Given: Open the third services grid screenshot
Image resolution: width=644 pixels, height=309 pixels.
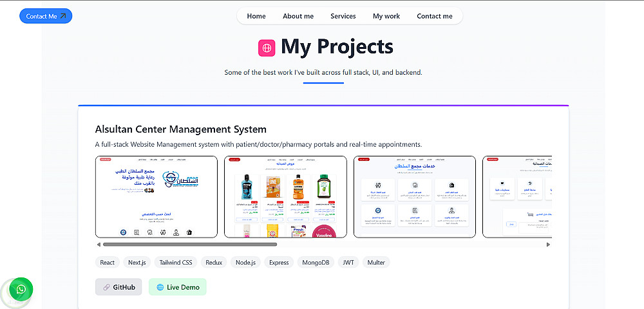Looking at the screenshot, I should click(414, 196).
